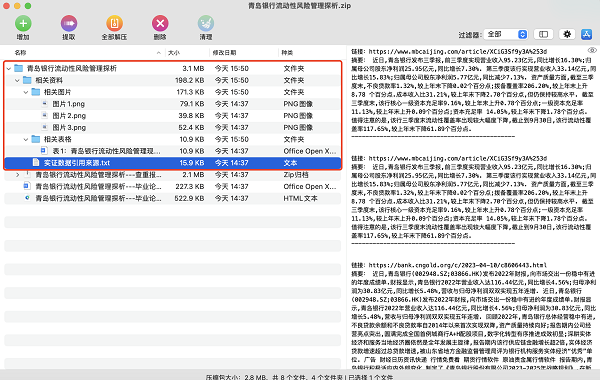Viewport: 600px width, 380px height.
Task: Open the App Store icon button
Action: (x=587, y=34)
